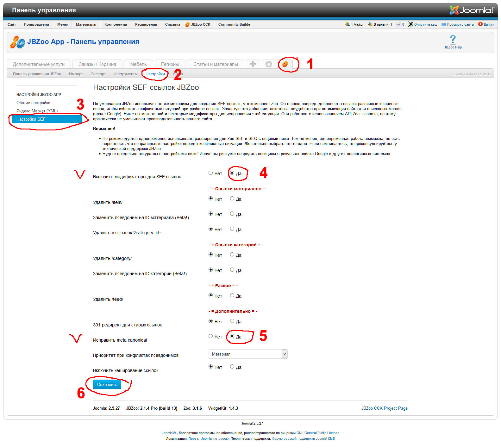This screenshot has width=501, height=448.
Task: Open the Приоритет при конфликтах псевдонимов dropdown
Action: pos(248,354)
